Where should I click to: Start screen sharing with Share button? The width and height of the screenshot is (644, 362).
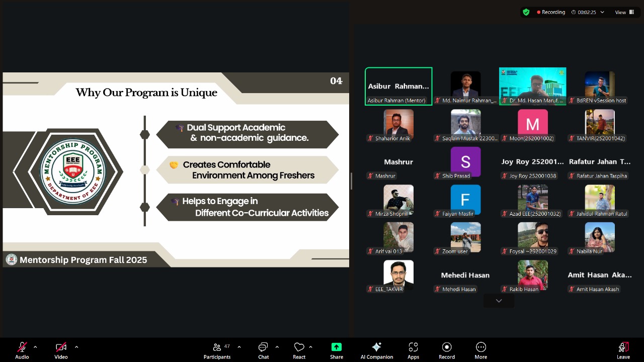click(337, 350)
